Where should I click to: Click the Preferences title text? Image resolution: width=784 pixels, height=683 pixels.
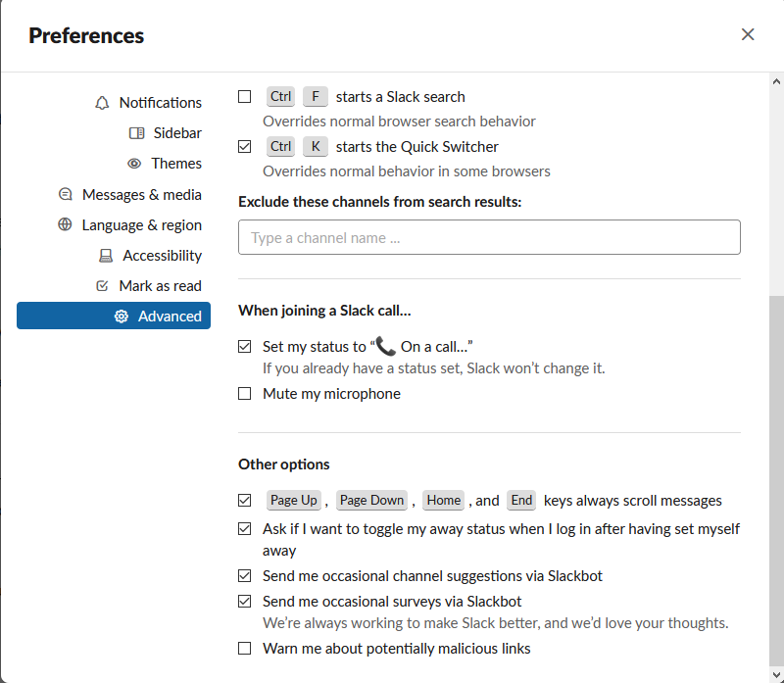(x=86, y=35)
